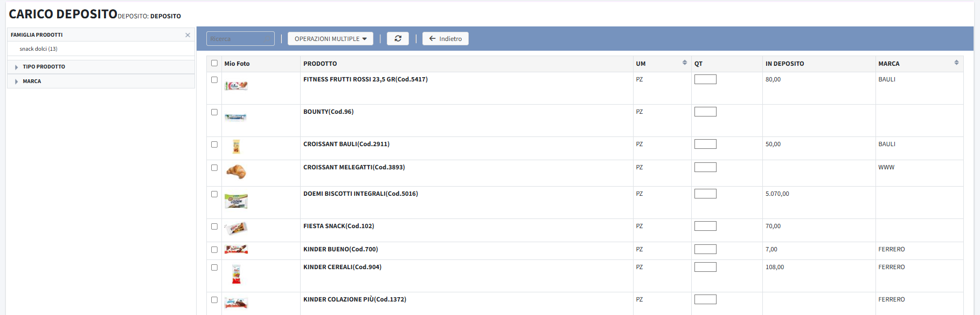Check the Croissant Melegatti row checkbox
Screen dimensions: 980x315
tap(214, 168)
